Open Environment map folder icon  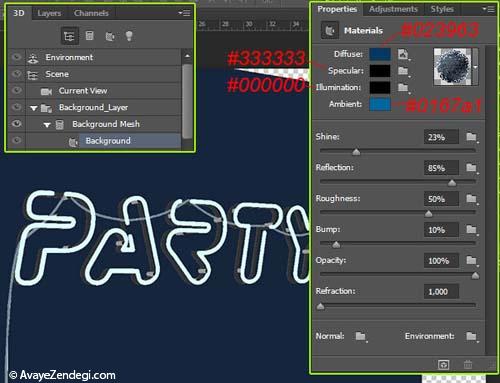pos(471,336)
